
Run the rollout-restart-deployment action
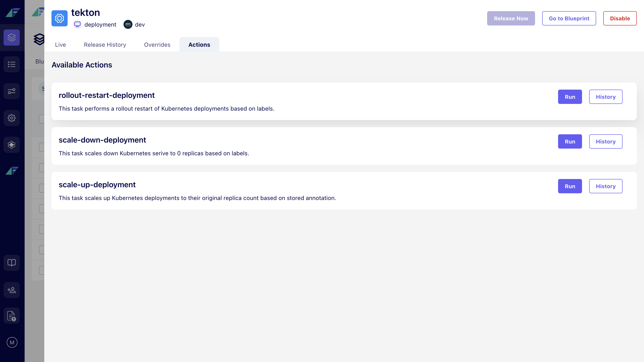(x=570, y=97)
